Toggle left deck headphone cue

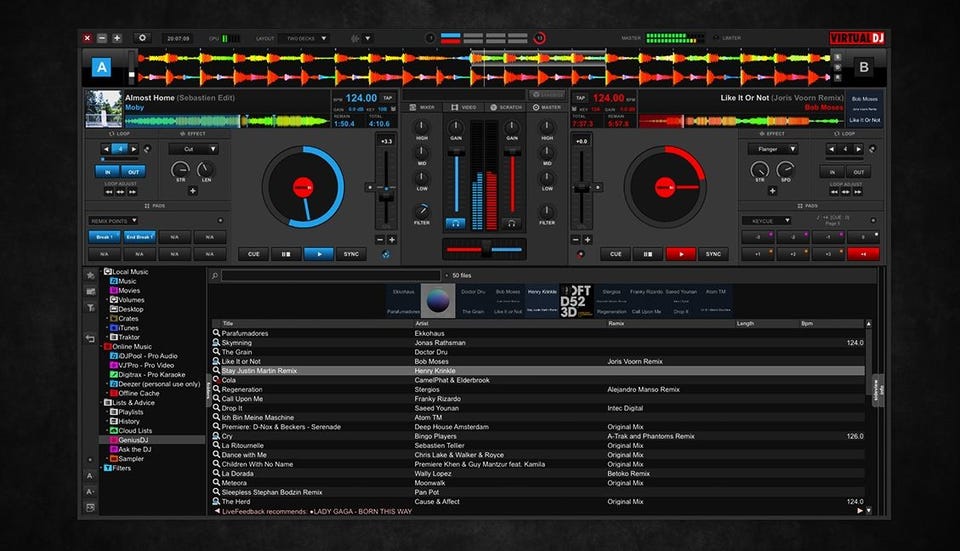point(455,223)
